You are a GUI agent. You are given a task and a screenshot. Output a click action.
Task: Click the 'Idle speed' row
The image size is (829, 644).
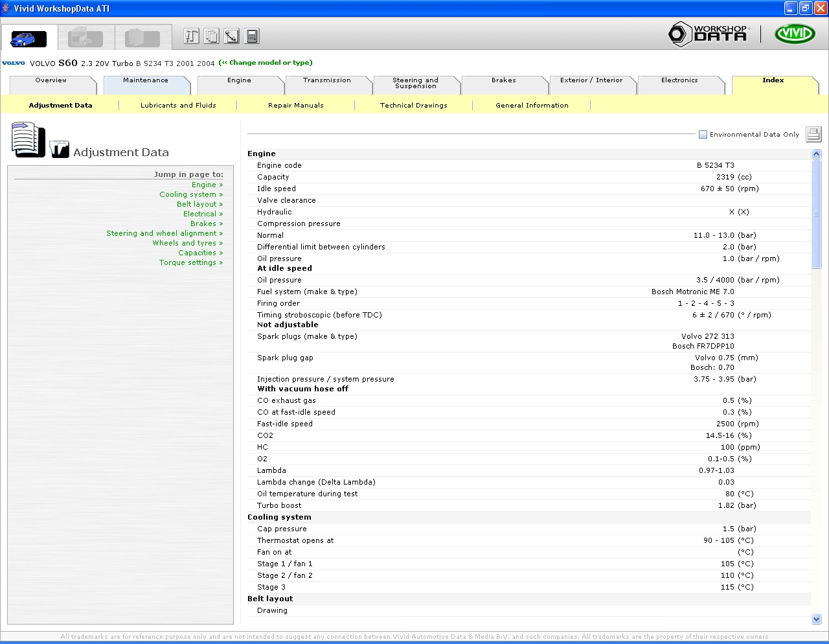point(529,189)
